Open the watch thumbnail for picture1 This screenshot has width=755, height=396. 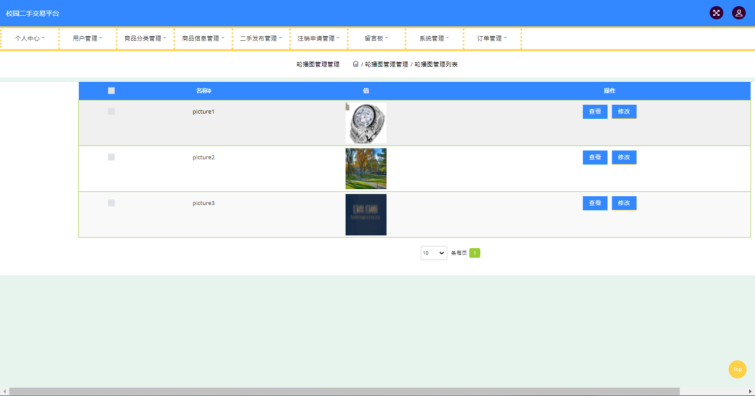coord(366,123)
